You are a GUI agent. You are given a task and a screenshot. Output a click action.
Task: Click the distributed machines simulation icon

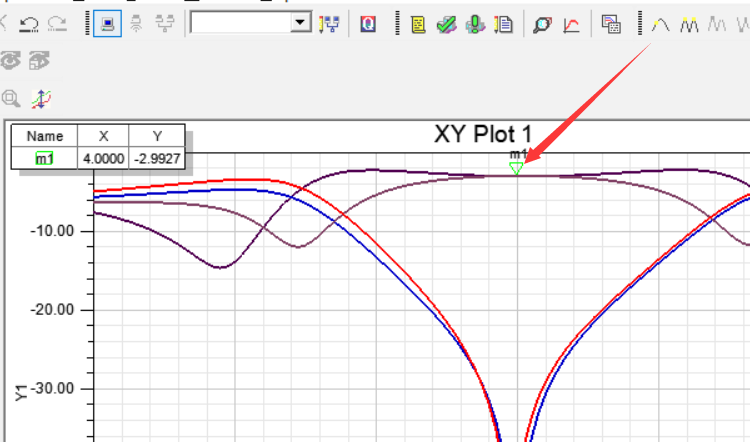165,23
